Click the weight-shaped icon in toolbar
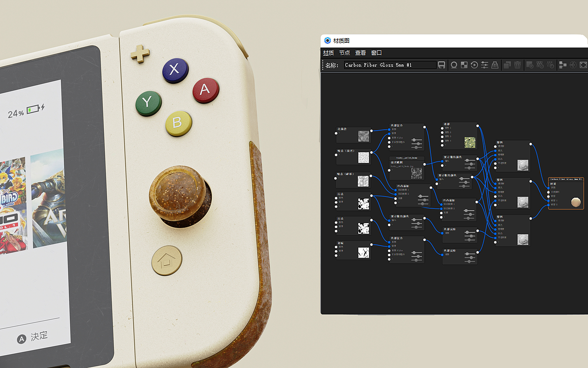Image resolution: width=588 pixels, height=368 pixels. (x=495, y=65)
